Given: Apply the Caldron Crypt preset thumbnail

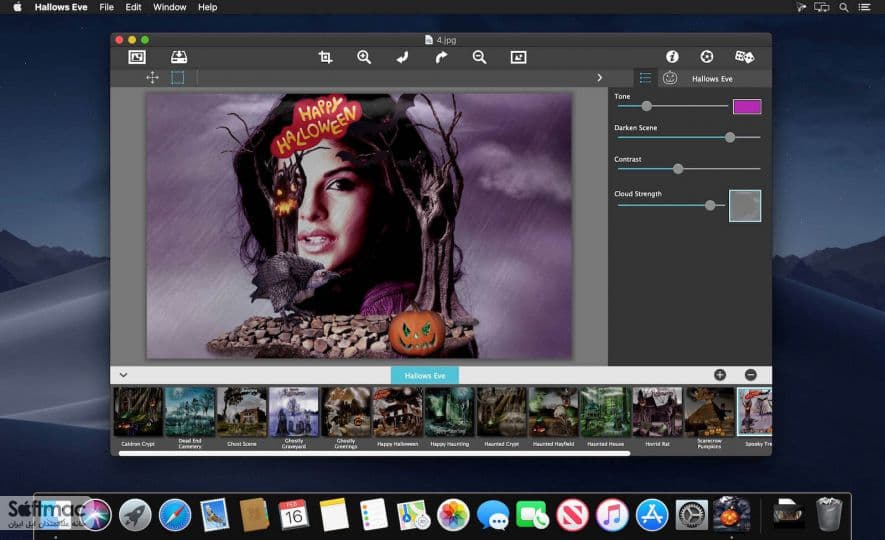Looking at the screenshot, I should (138, 411).
